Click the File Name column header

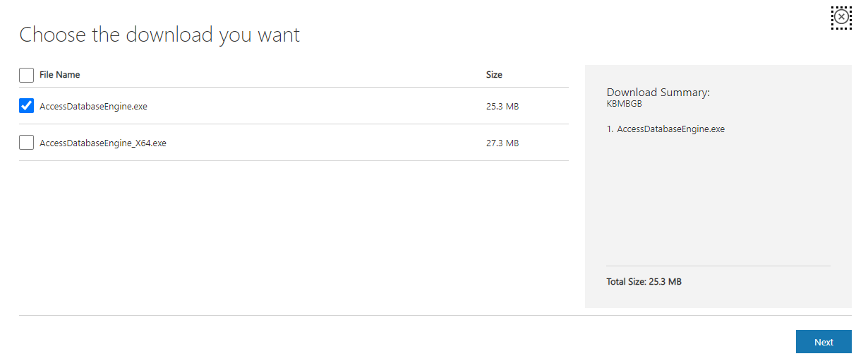(60, 75)
